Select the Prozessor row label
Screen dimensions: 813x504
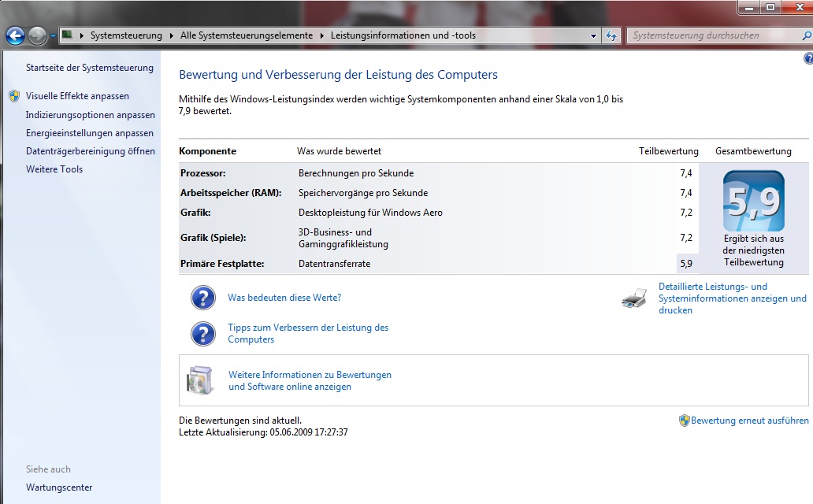202,173
